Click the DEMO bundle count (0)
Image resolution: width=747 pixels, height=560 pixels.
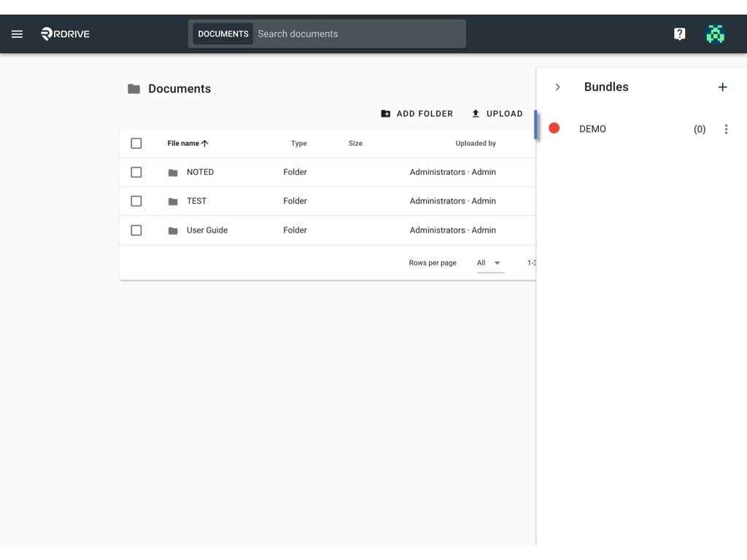pos(700,129)
